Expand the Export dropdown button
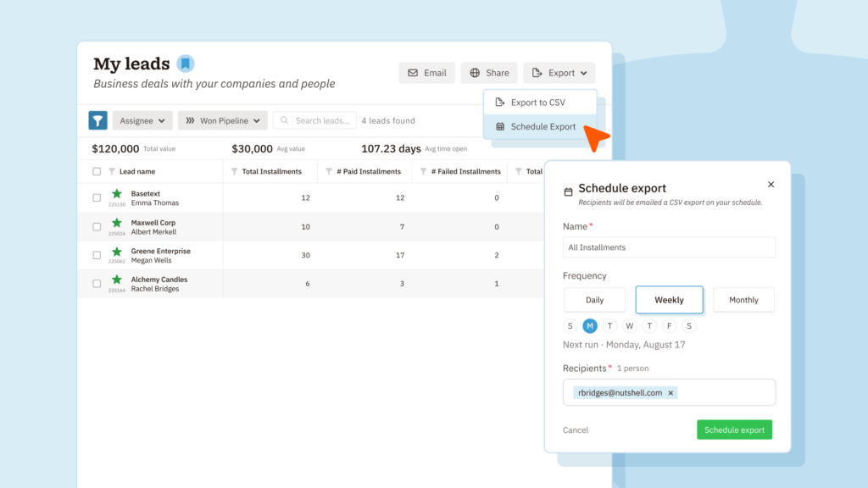This screenshot has width=868, height=488. tap(559, 73)
